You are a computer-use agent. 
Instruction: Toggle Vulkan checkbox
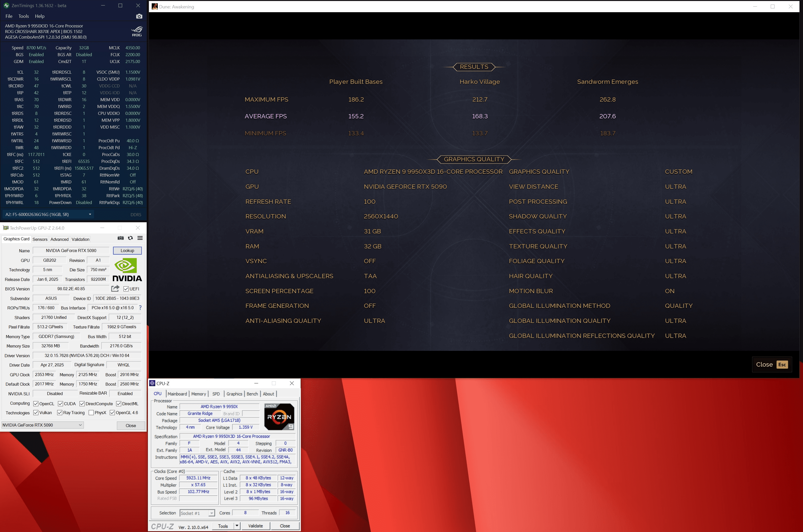(36, 413)
